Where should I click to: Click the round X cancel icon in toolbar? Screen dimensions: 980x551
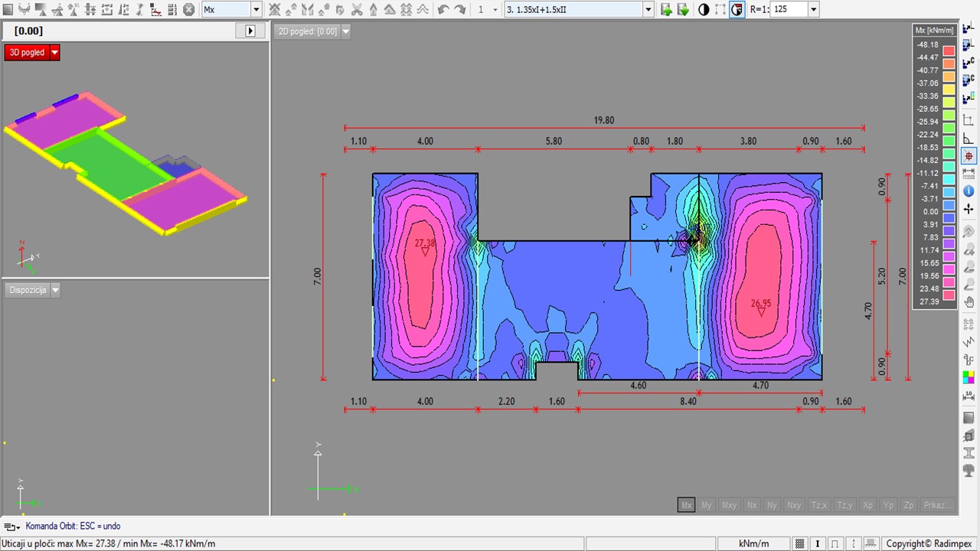coord(188,10)
